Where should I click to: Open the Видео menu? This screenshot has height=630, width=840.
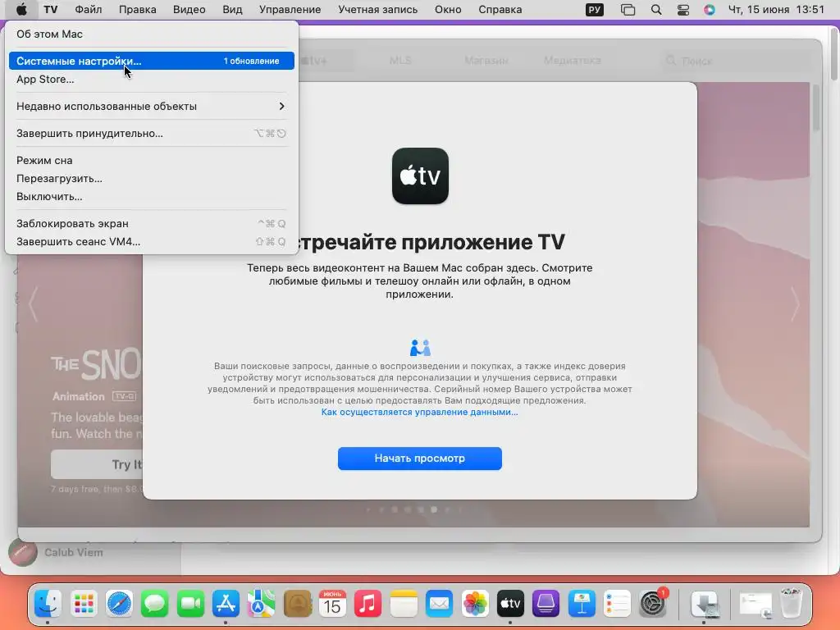coord(189,10)
